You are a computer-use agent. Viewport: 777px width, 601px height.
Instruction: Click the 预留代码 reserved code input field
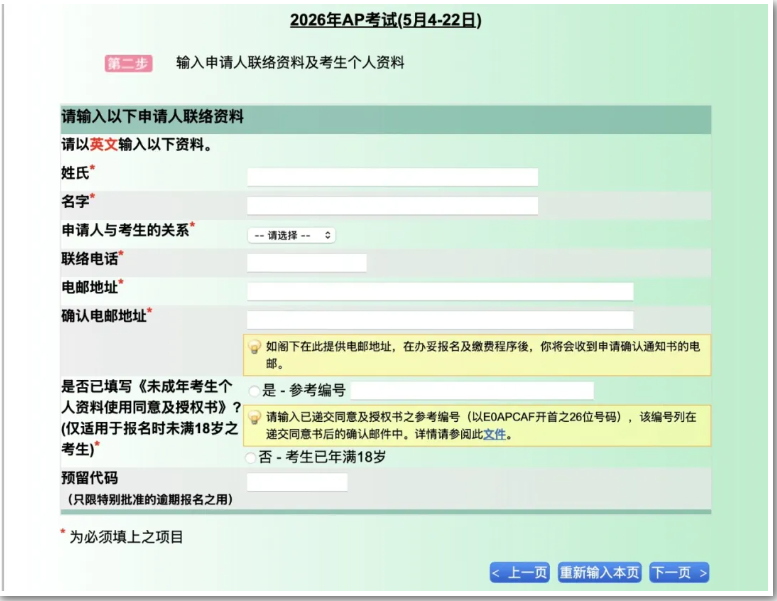click(x=297, y=482)
